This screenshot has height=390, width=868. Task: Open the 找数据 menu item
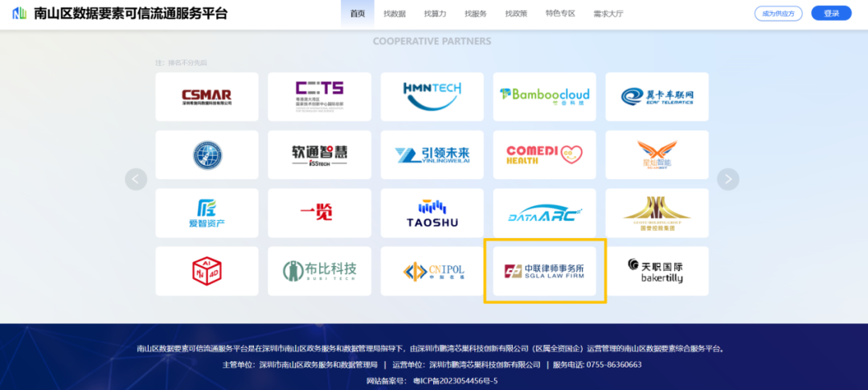pyautogui.click(x=395, y=14)
